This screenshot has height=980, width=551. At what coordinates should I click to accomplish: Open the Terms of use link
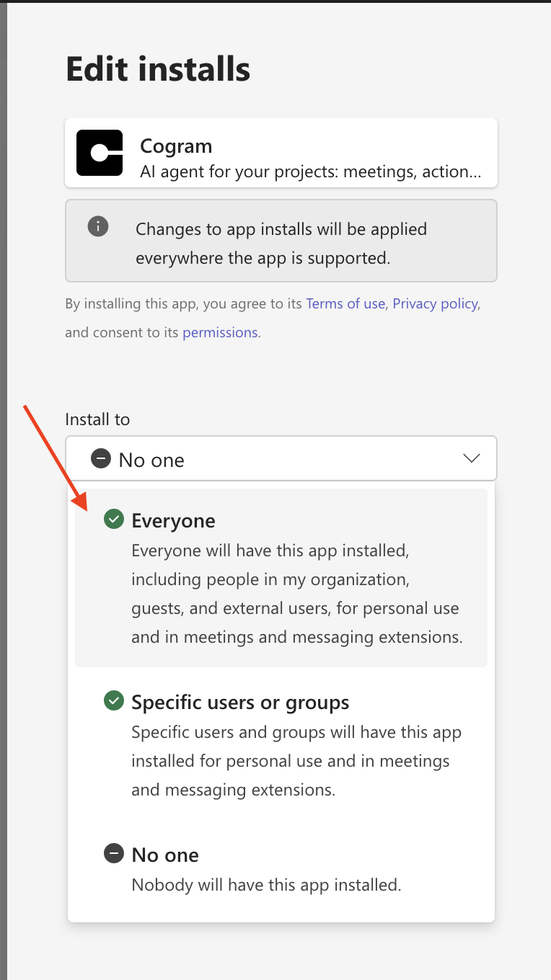(x=345, y=303)
